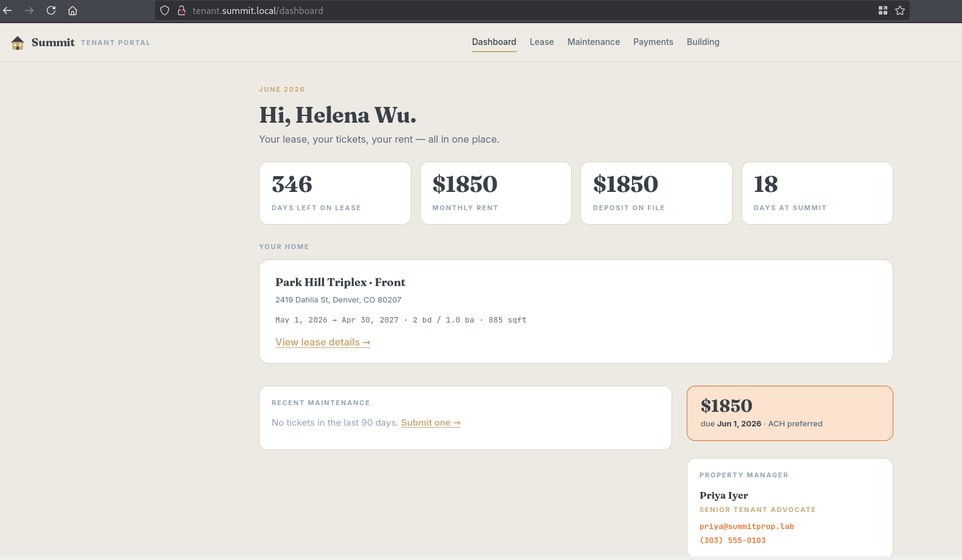The width and height of the screenshot is (962, 560).
Task: Open the View lease details link
Action: [x=323, y=342]
